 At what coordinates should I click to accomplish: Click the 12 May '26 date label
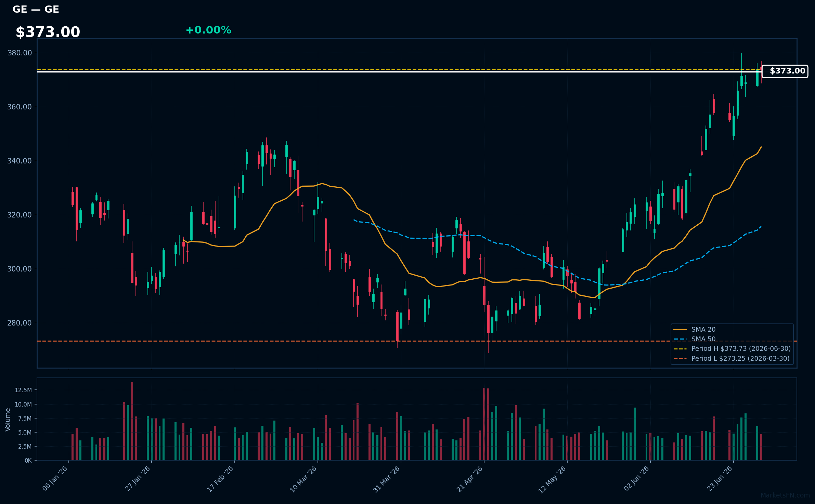click(x=553, y=479)
